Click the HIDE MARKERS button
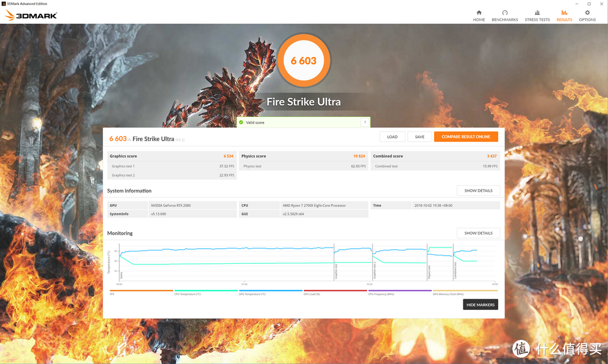The height and width of the screenshot is (364, 608). tap(480, 305)
